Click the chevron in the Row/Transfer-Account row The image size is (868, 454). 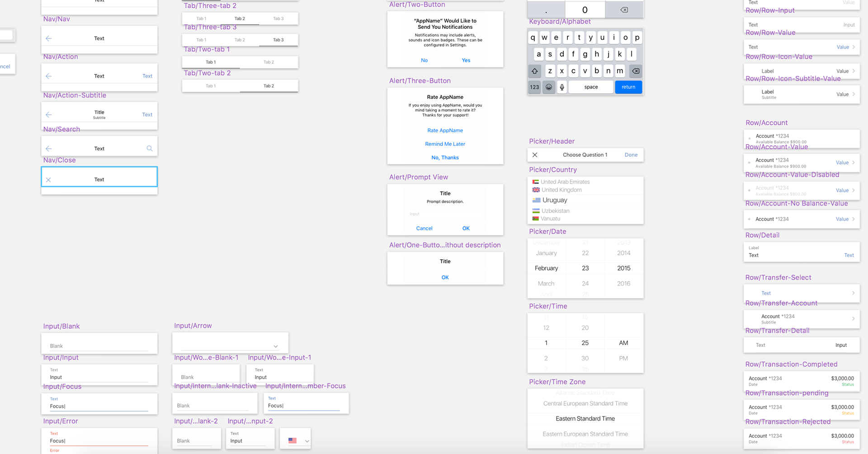click(854, 318)
